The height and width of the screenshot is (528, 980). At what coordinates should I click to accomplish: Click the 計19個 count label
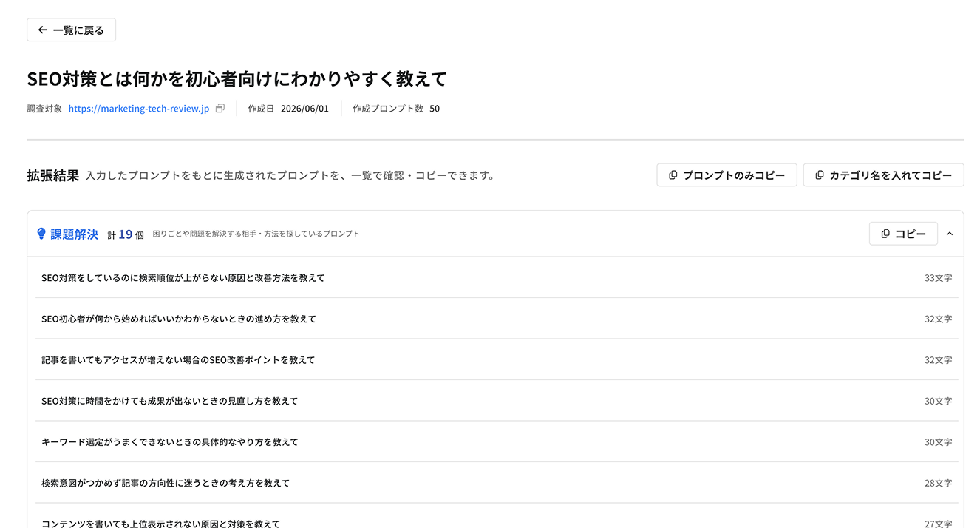click(x=126, y=234)
